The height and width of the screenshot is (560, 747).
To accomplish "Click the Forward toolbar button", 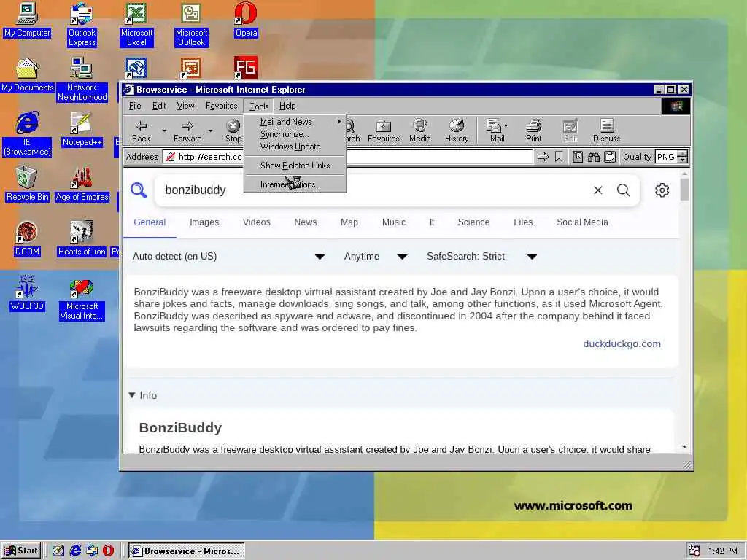I will pyautogui.click(x=187, y=131).
